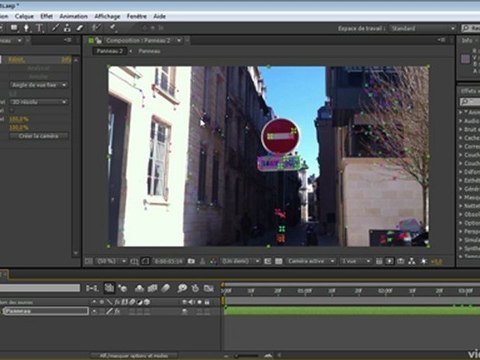Open the viewer magnification dropdown
The width and height of the screenshot is (480, 360).
point(111,261)
